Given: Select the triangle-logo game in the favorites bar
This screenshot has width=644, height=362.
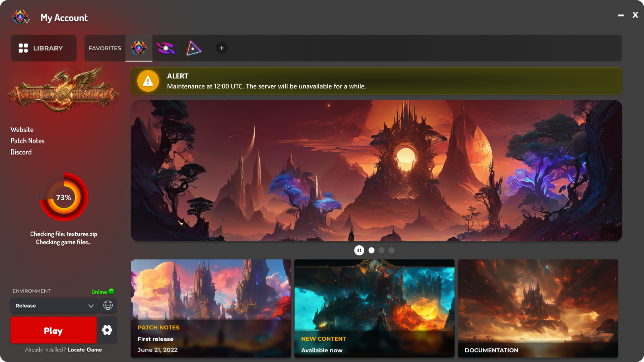Looking at the screenshot, I should [x=194, y=48].
